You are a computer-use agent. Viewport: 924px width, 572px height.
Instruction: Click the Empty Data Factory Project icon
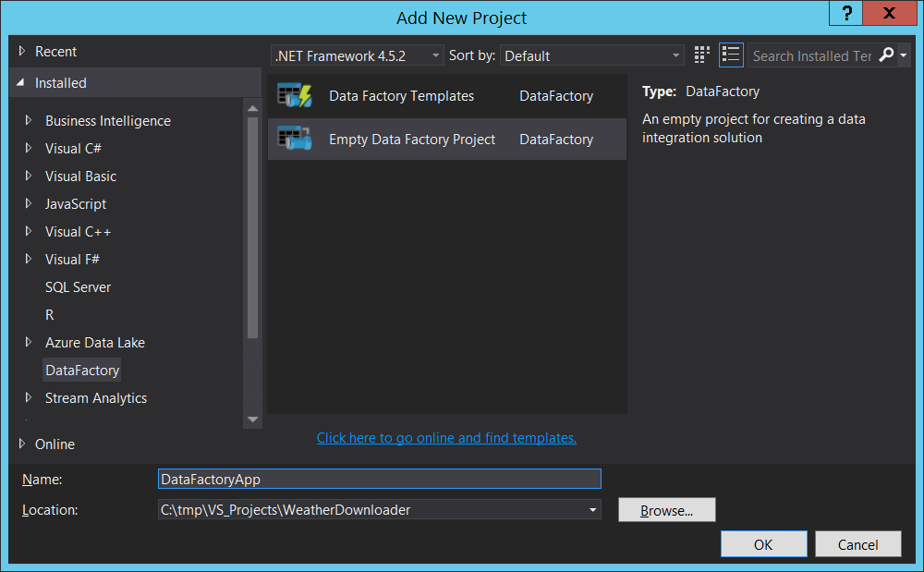click(295, 139)
